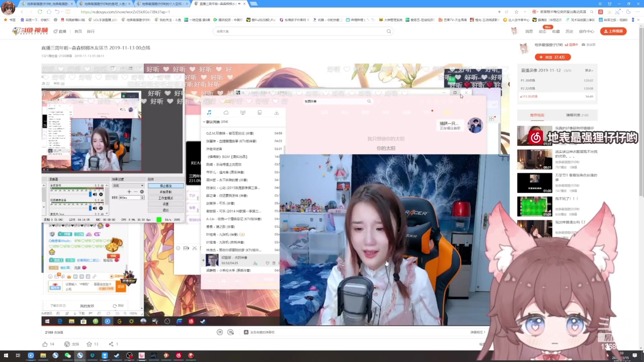Screen dimensions: 644x362
Task: Open browser home page icon
Action: tap(49, 12)
